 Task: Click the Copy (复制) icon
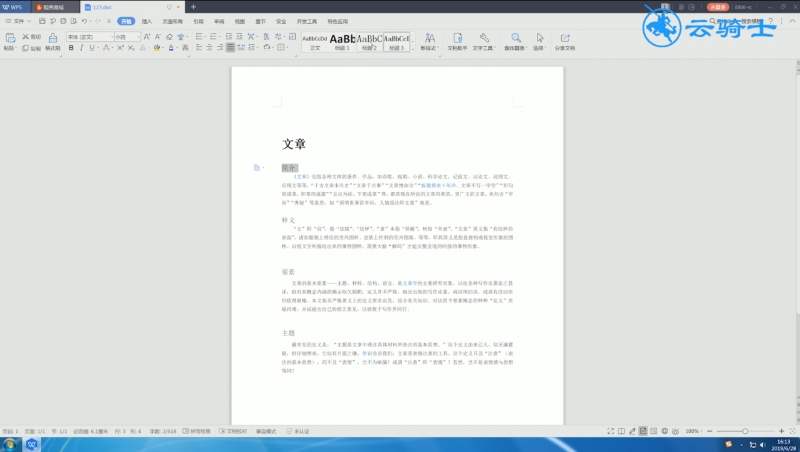pyautogui.click(x=25, y=48)
